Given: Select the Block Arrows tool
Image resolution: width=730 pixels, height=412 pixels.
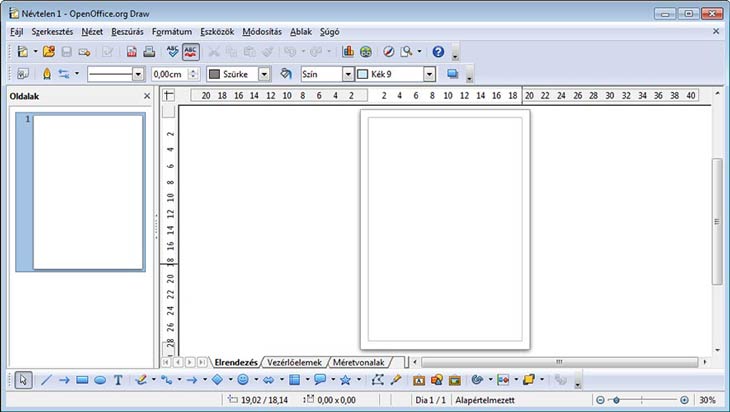Looking at the screenshot, I should point(269,380).
